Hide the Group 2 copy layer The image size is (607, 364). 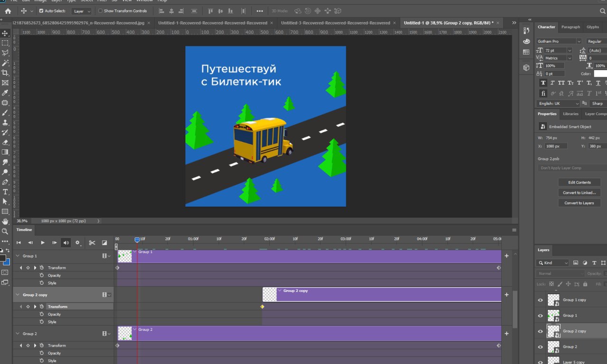pyautogui.click(x=540, y=331)
